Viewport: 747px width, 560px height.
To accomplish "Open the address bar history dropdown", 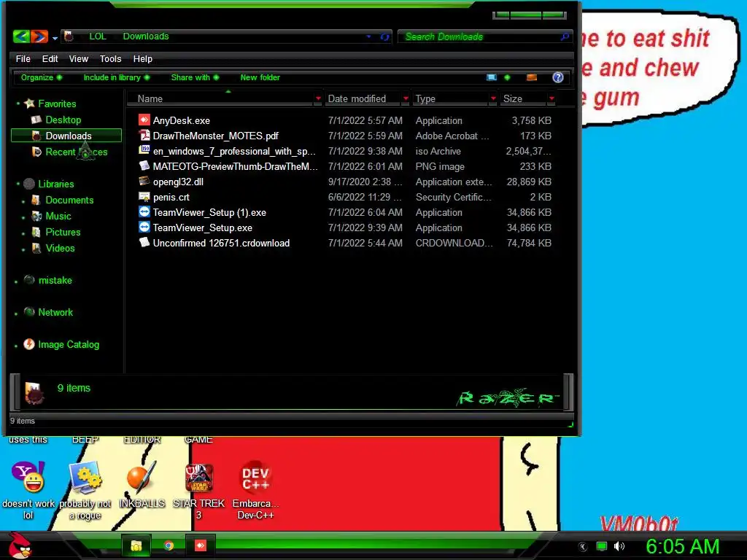I will [368, 36].
